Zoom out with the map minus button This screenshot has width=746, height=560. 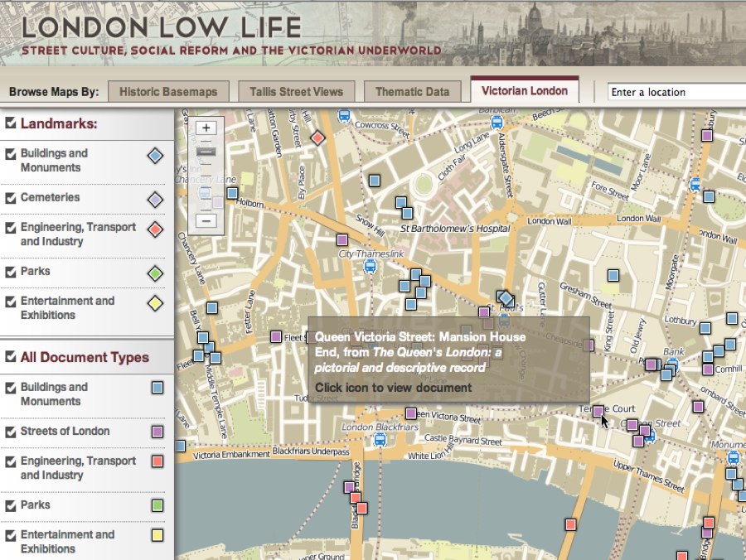coord(206,220)
